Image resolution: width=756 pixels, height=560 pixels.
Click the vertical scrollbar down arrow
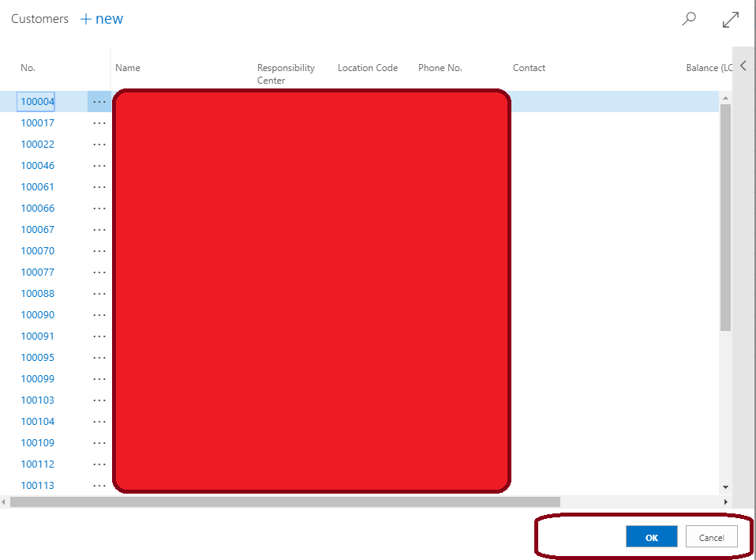[724, 485]
